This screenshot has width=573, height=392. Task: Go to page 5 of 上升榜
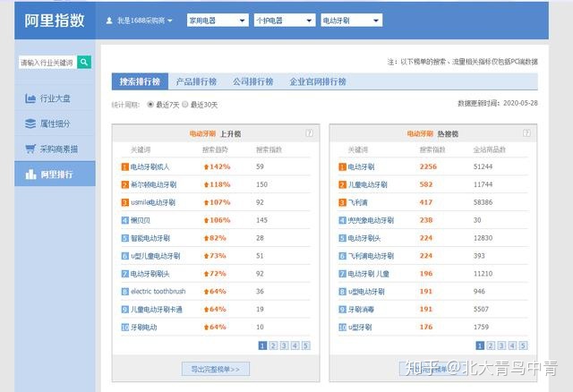coord(306,345)
